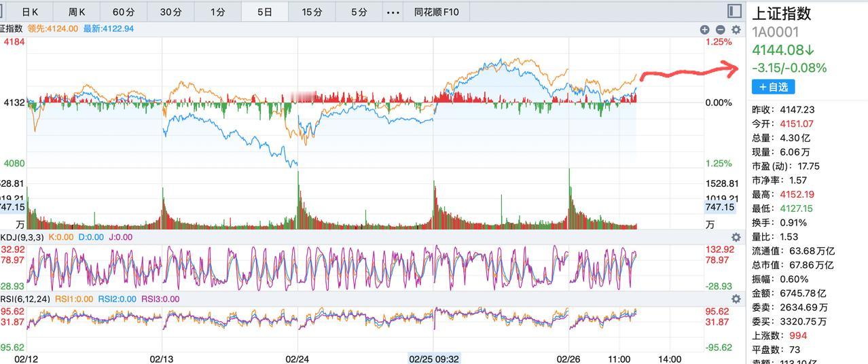The image size is (868, 364).
Task: Click the 委买 3320.75万 row
Action: 789,321
